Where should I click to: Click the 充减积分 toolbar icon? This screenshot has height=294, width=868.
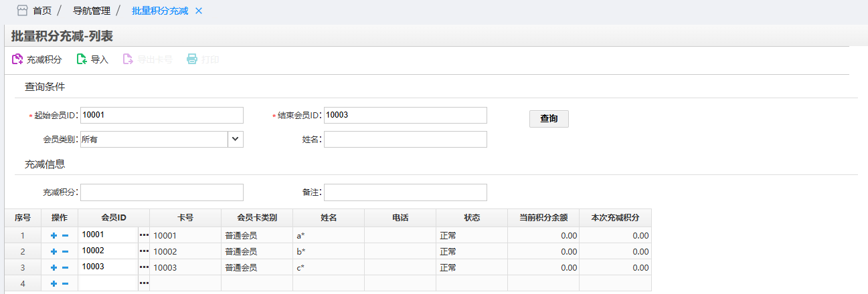[x=17, y=59]
